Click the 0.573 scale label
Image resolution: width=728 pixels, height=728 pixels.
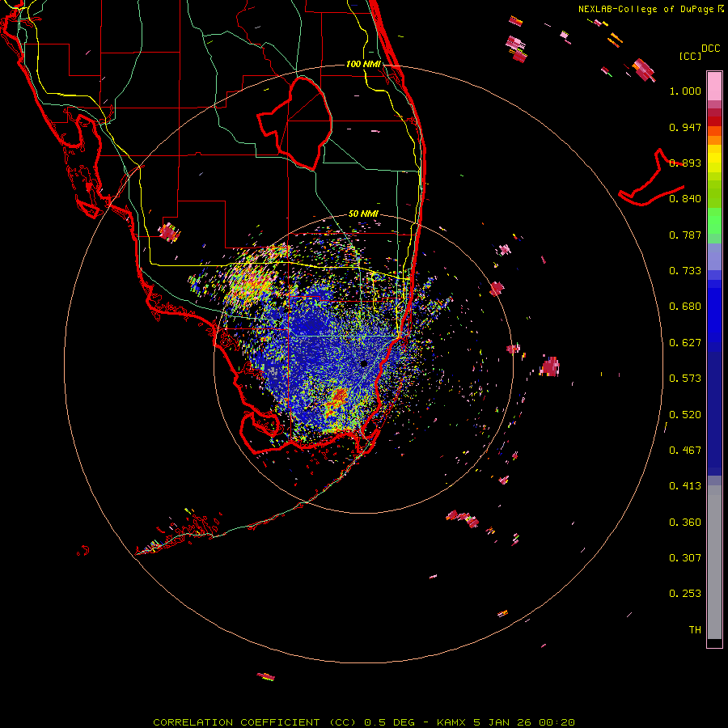click(685, 379)
